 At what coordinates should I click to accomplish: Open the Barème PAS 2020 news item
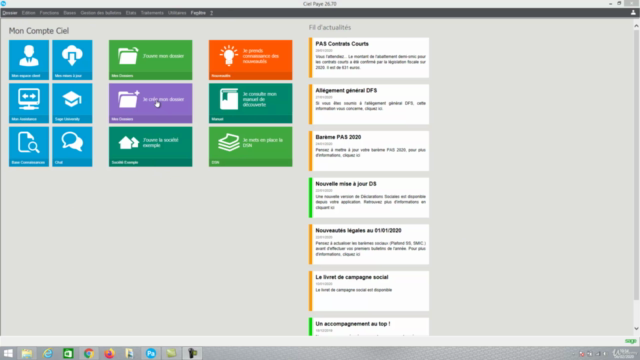click(x=369, y=151)
